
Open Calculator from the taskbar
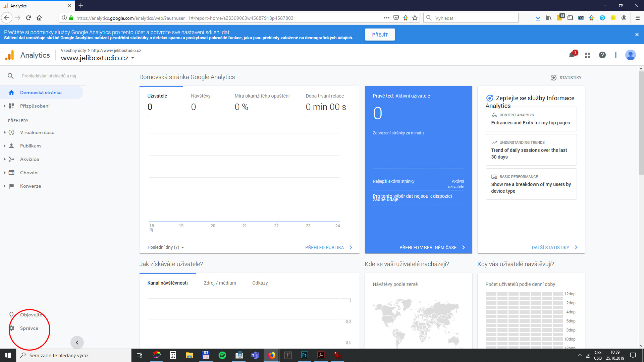point(173,355)
